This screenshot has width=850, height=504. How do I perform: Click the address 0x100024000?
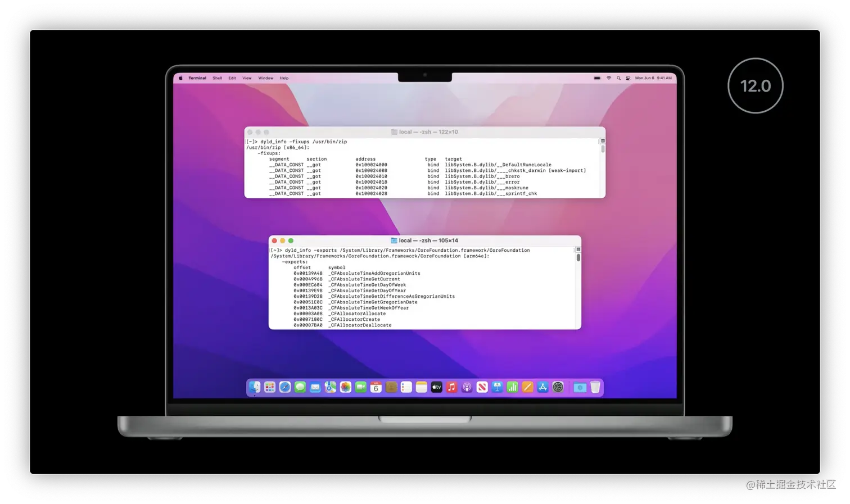coord(371,165)
